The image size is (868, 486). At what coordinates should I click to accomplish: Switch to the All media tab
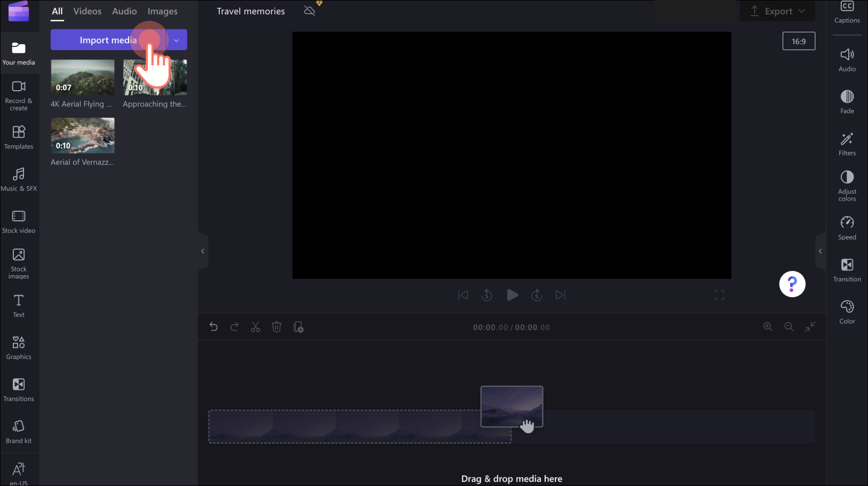(x=57, y=11)
